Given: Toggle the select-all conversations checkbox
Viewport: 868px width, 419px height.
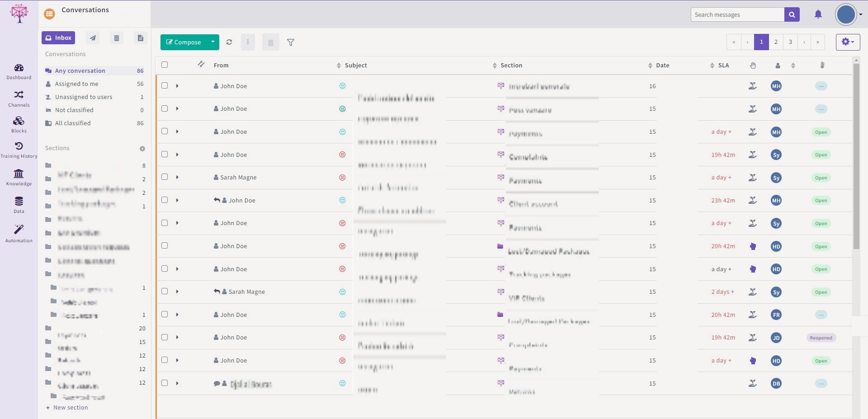Looking at the screenshot, I should (165, 65).
